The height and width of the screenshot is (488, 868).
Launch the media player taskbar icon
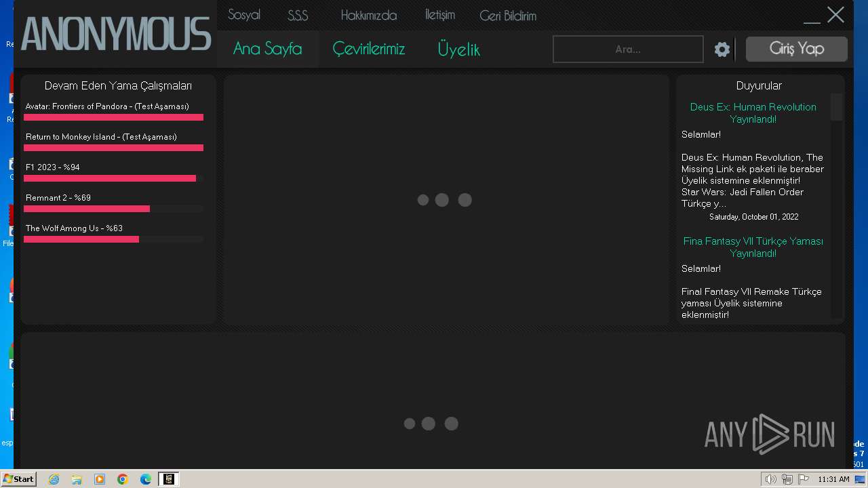(x=100, y=479)
